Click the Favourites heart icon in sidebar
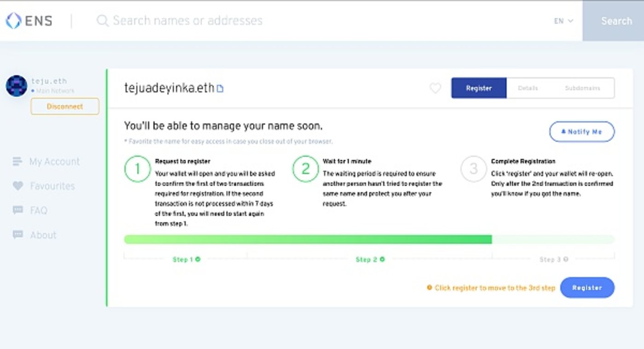 pos(17,186)
